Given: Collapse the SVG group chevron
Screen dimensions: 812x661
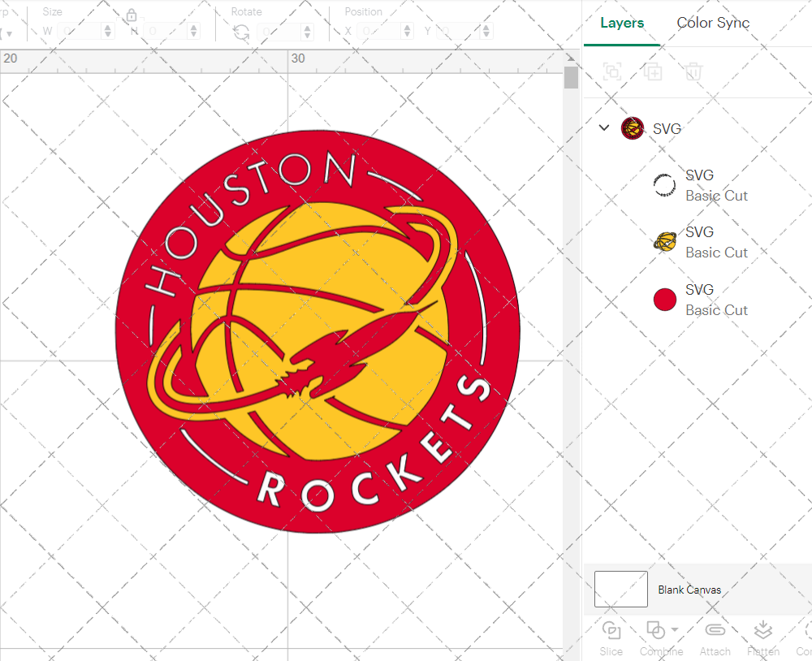Looking at the screenshot, I should 604,127.
